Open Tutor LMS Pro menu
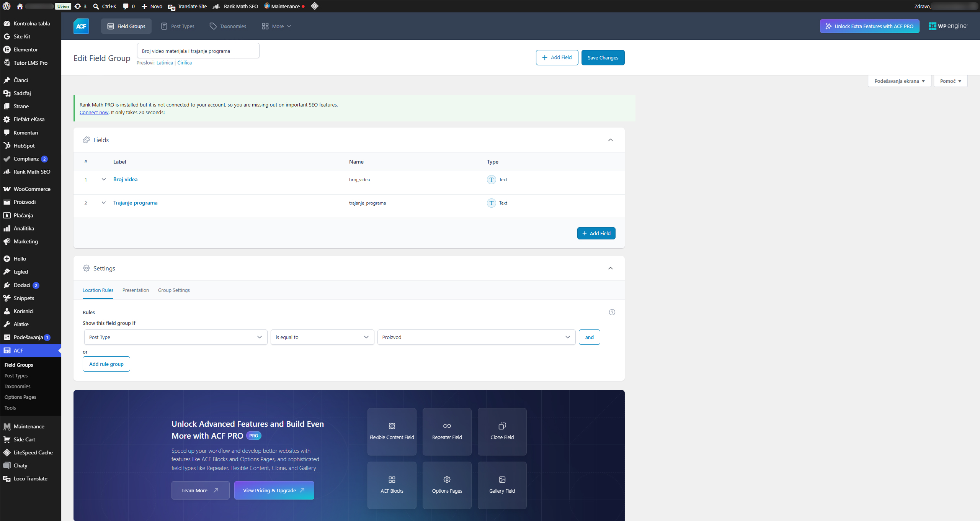The width and height of the screenshot is (980, 521). point(31,63)
